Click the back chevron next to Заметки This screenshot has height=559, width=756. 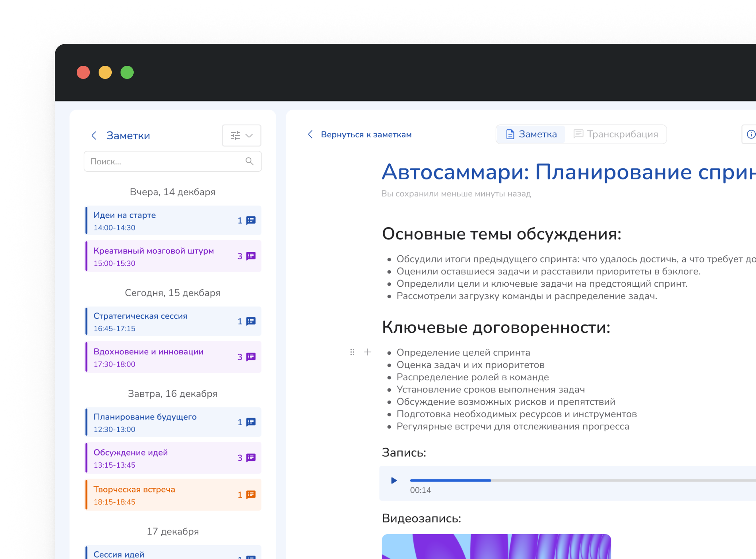94,136
